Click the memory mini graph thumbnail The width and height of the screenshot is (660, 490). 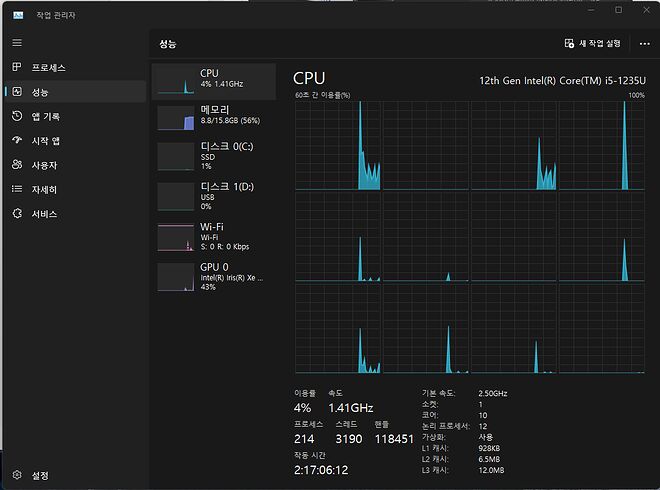176,118
